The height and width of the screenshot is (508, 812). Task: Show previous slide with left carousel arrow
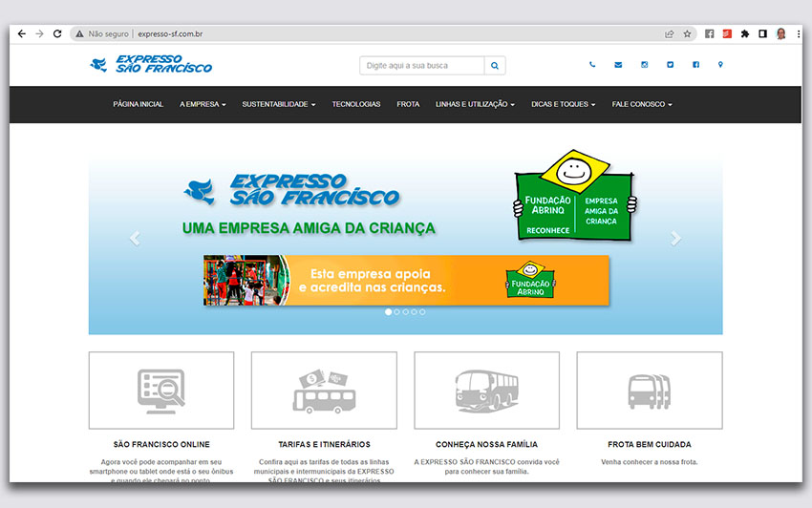point(135,238)
